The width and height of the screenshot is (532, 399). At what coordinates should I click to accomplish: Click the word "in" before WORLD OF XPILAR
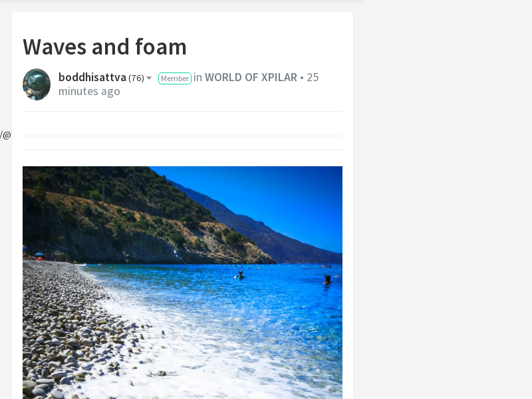[x=198, y=77]
